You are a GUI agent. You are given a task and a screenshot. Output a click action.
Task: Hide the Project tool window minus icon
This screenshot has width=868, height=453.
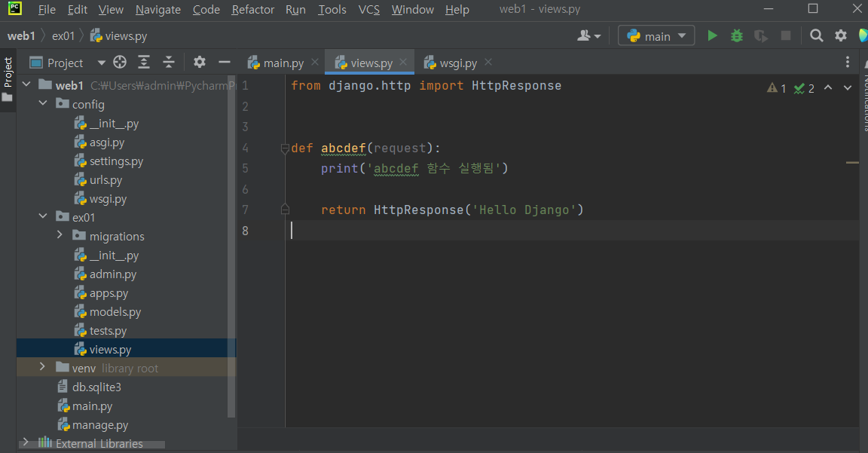(x=225, y=62)
